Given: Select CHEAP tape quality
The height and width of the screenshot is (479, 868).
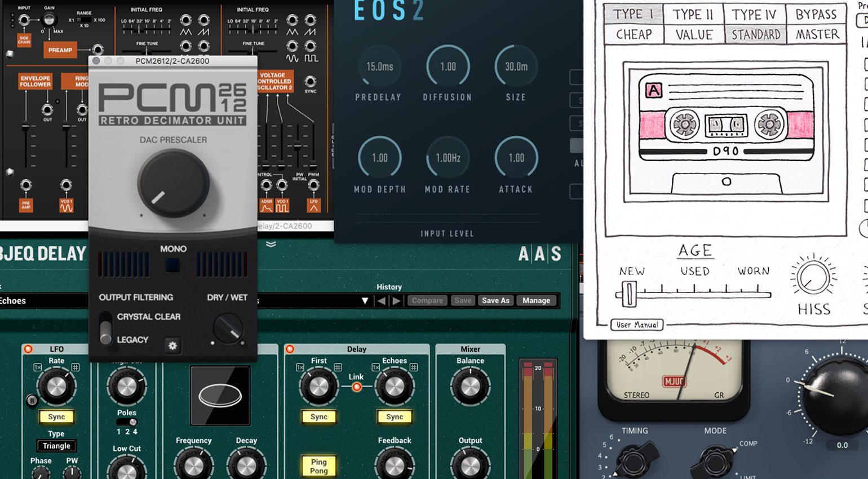Looking at the screenshot, I should (x=634, y=34).
